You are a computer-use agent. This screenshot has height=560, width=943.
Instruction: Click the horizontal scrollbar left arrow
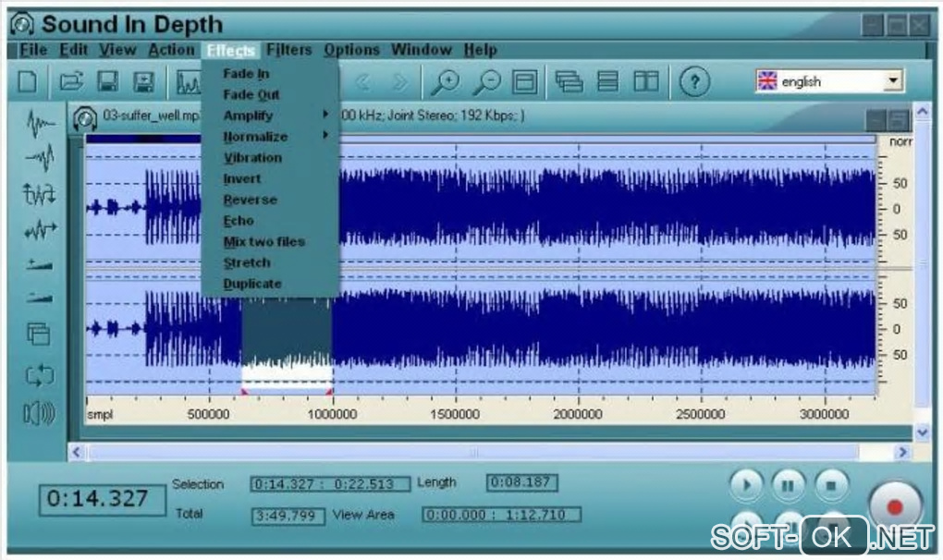77,452
